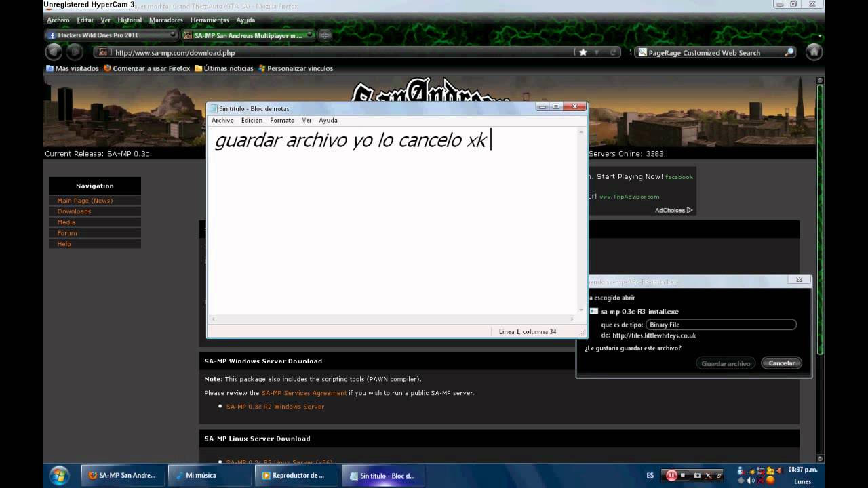The height and width of the screenshot is (488, 868).
Task: Switch to Hackers Wild Ones Pro 2011 tab
Action: tap(111, 35)
